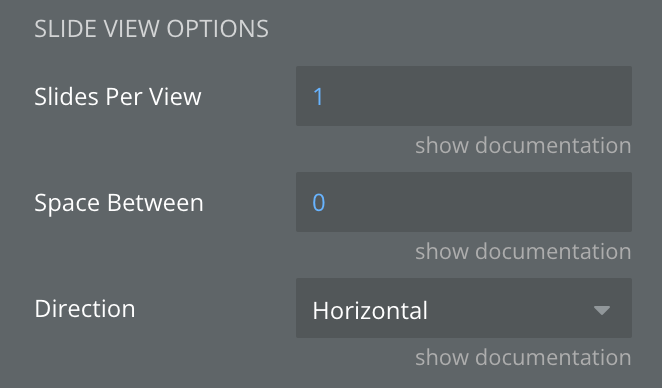This screenshot has height=388, width=662.
Task: Focus the field containing value 0
Action: 464,202
